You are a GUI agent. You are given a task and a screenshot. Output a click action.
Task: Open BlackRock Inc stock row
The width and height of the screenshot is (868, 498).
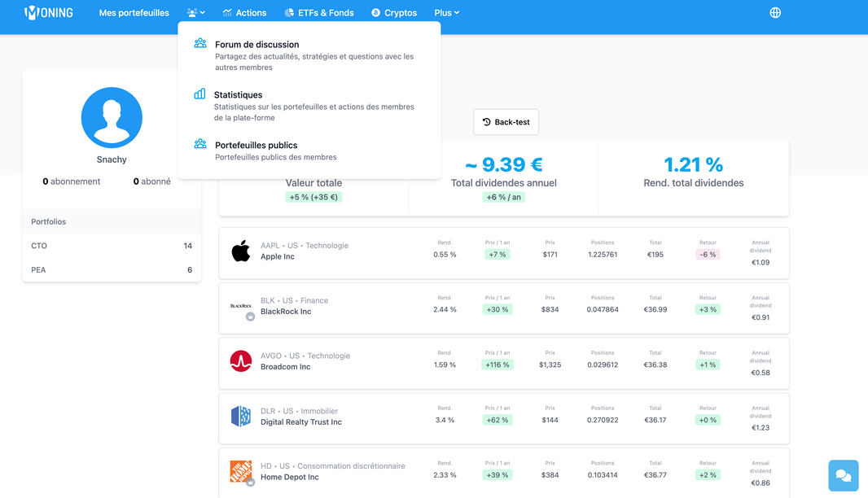coord(504,308)
